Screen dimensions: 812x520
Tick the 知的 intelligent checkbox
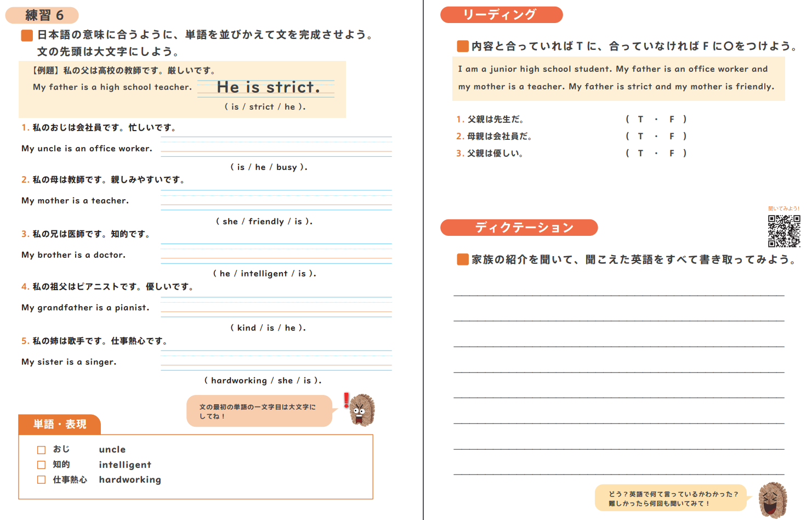tap(41, 465)
